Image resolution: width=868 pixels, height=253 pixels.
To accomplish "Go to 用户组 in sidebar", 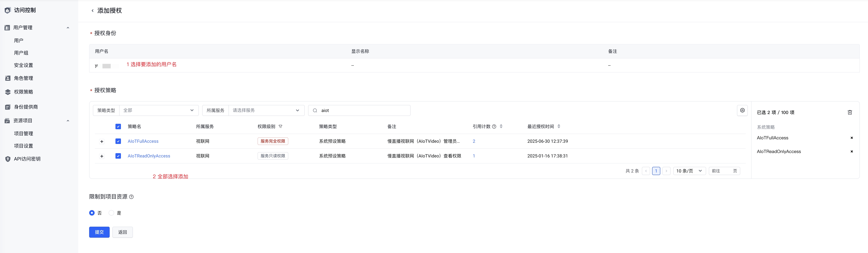I will tap(21, 53).
